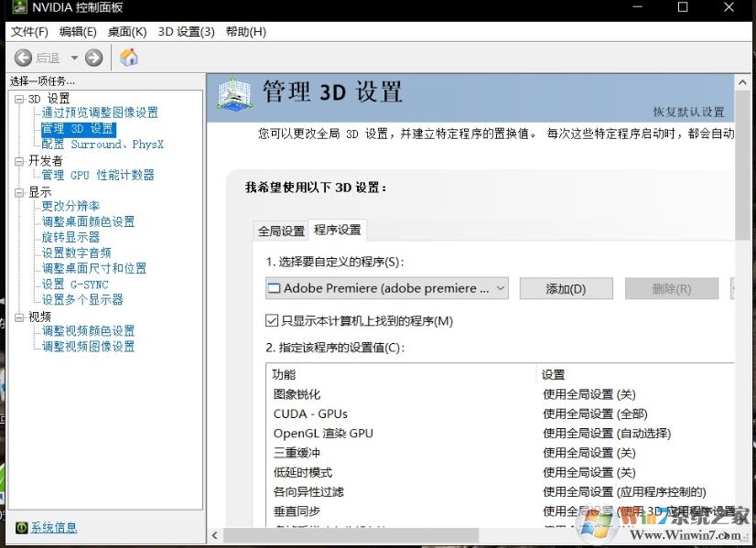Uncheck 只显示本计算机上找到的程序
The width and height of the screenshot is (756, 548).
click(272, 320)
